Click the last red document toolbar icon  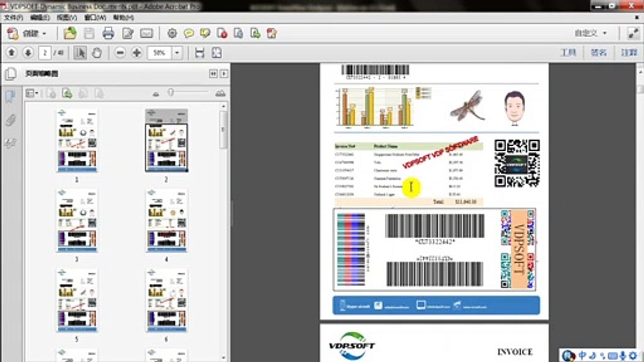point(272,34)
